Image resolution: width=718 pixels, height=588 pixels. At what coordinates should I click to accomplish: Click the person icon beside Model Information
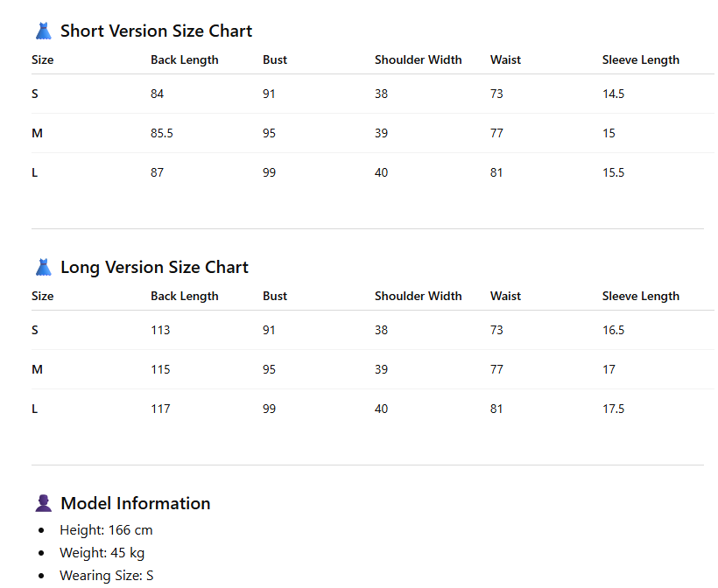pos(44,503)
